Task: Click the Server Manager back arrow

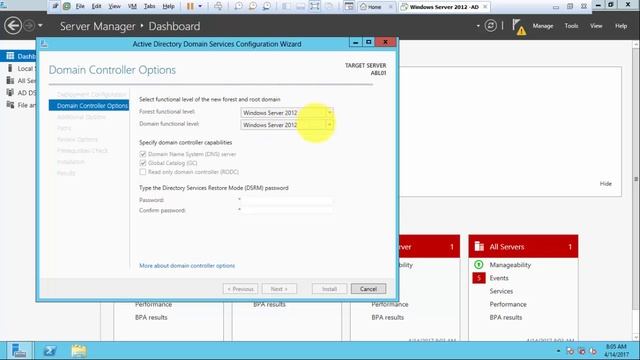Action: [13, 26]
